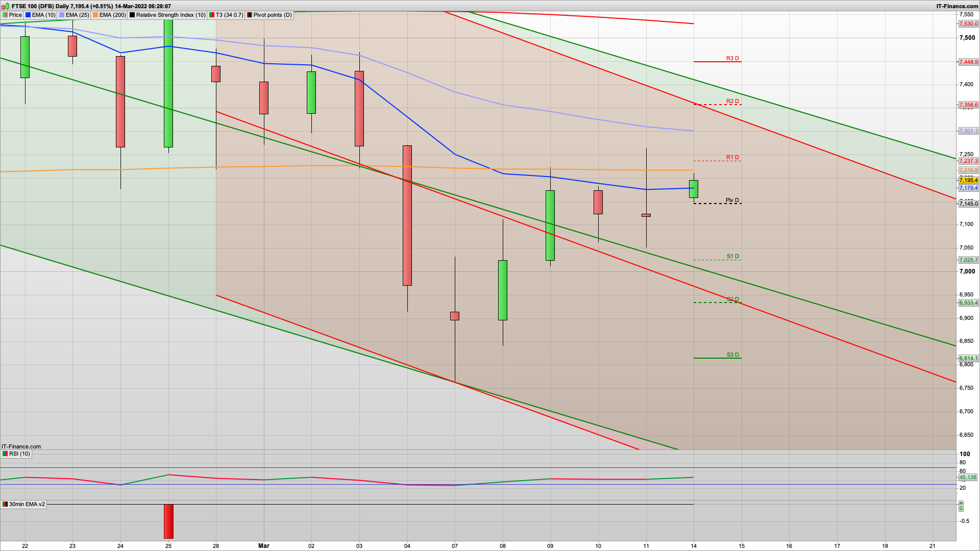
Task: Select the 7,530.0 price axis tag
Action: [968, 23]
